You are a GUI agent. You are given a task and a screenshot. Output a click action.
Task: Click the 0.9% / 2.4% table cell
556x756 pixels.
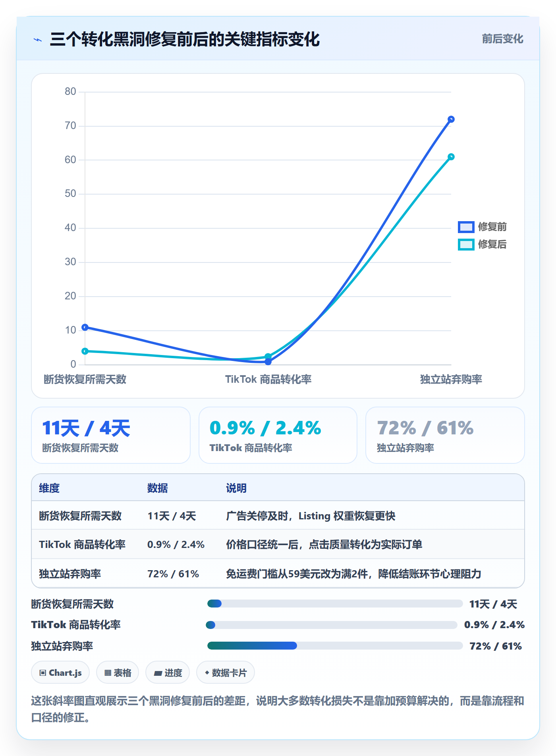coord(176,544)
